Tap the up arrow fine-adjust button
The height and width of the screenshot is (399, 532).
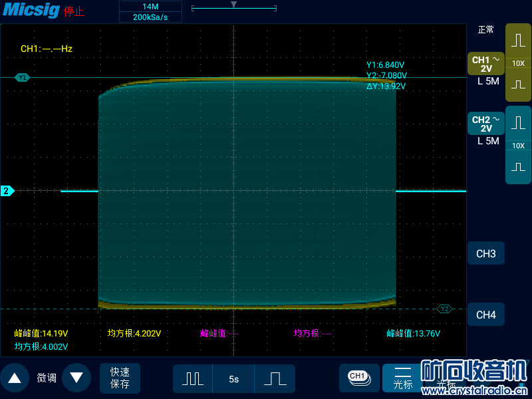15,378
